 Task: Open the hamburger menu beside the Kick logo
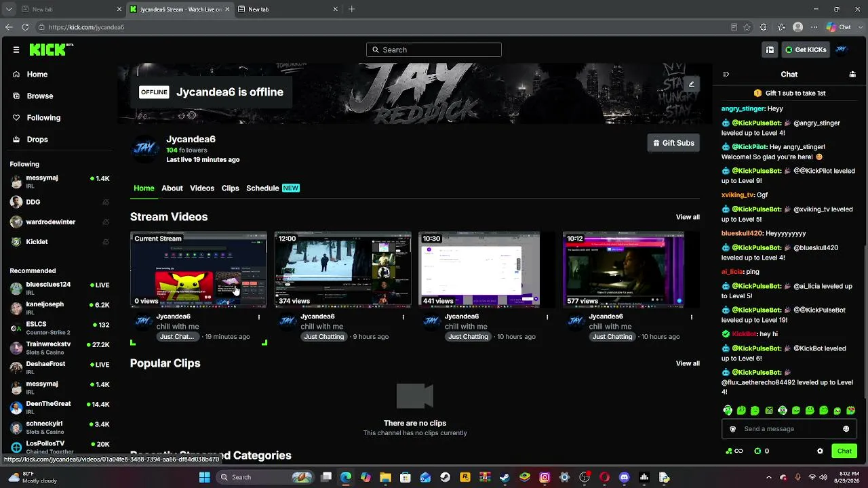tap(16, 49)
